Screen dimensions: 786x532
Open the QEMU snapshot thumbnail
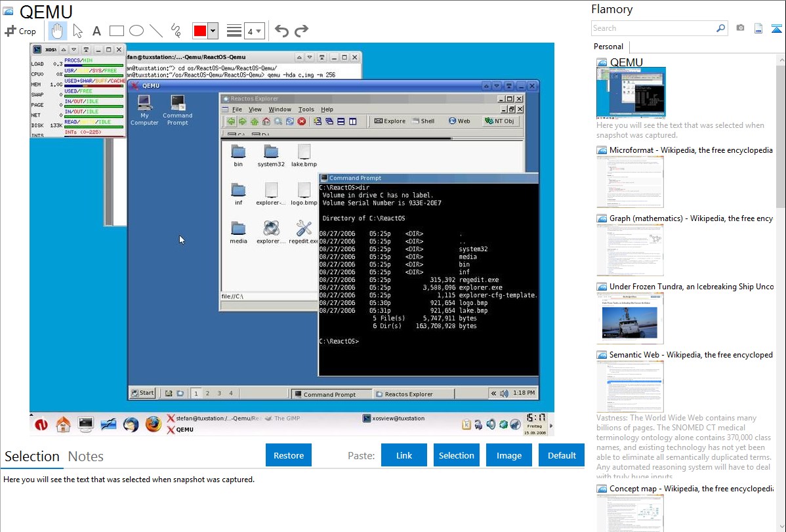631,92
